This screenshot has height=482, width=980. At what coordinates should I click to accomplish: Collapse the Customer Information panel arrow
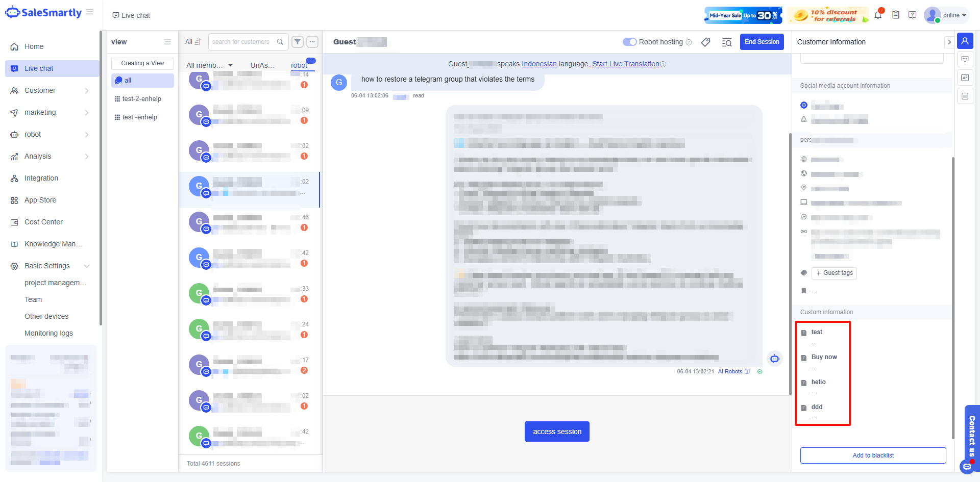point(949,42)
